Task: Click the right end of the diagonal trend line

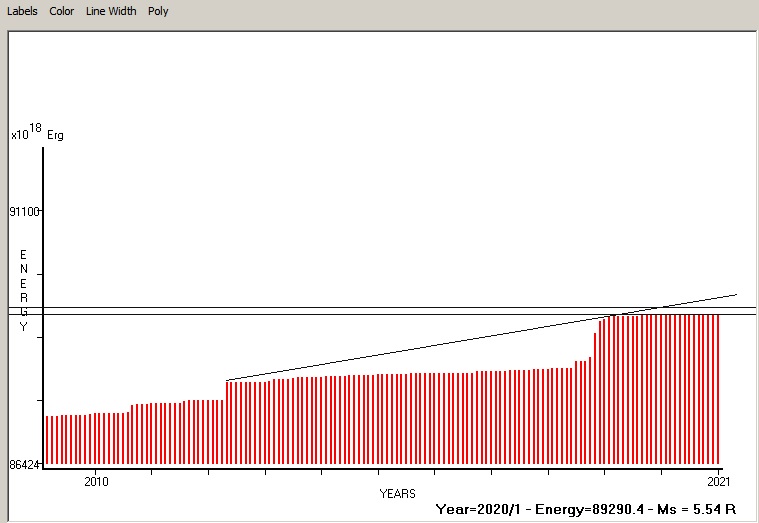Action: click(736, 295)
